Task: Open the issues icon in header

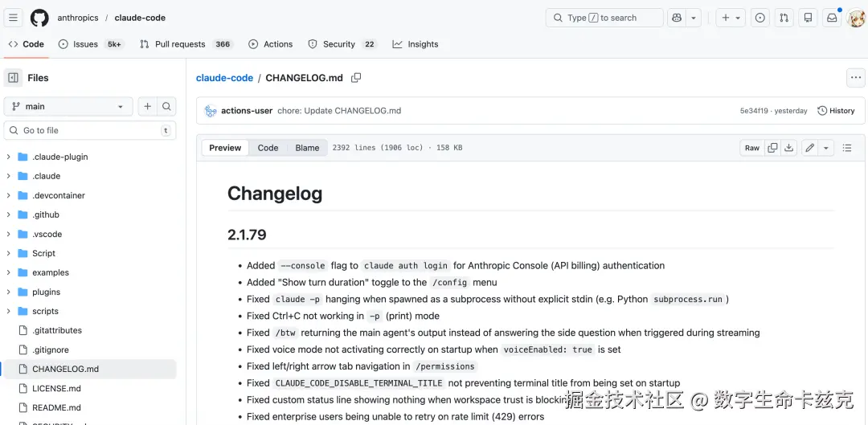Action: click(760, 18)
